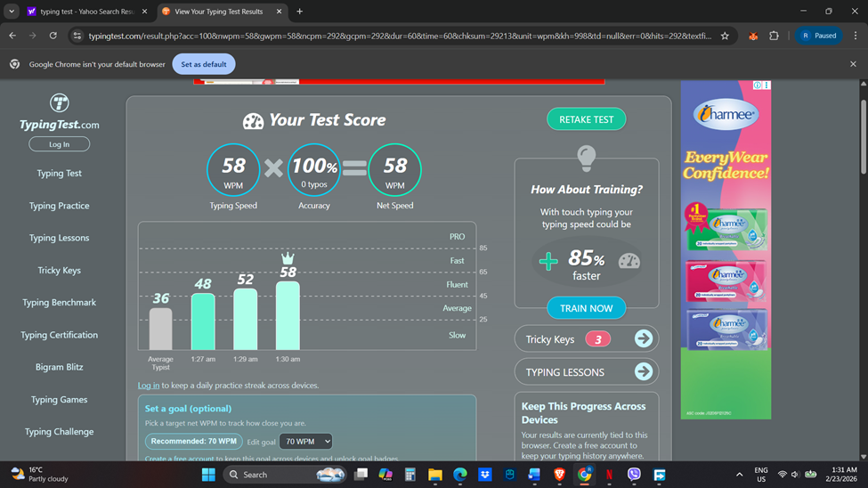Bookmark this page with star icon
The height and width of the screenshot is (488, 868).
[x=725, y=36]
